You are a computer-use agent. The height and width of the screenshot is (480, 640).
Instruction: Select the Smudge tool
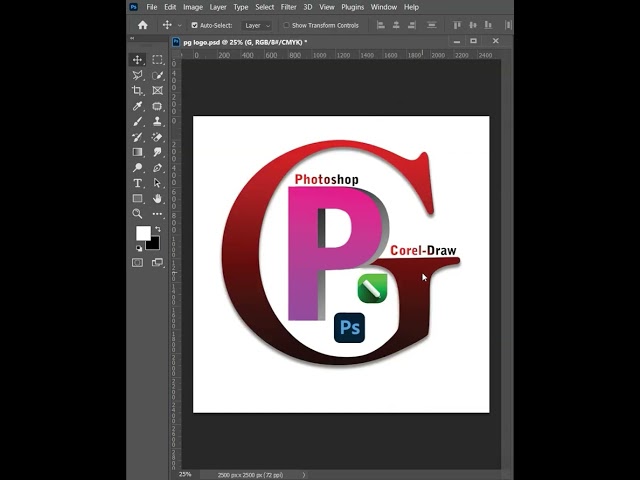click(x=157, y=152)
